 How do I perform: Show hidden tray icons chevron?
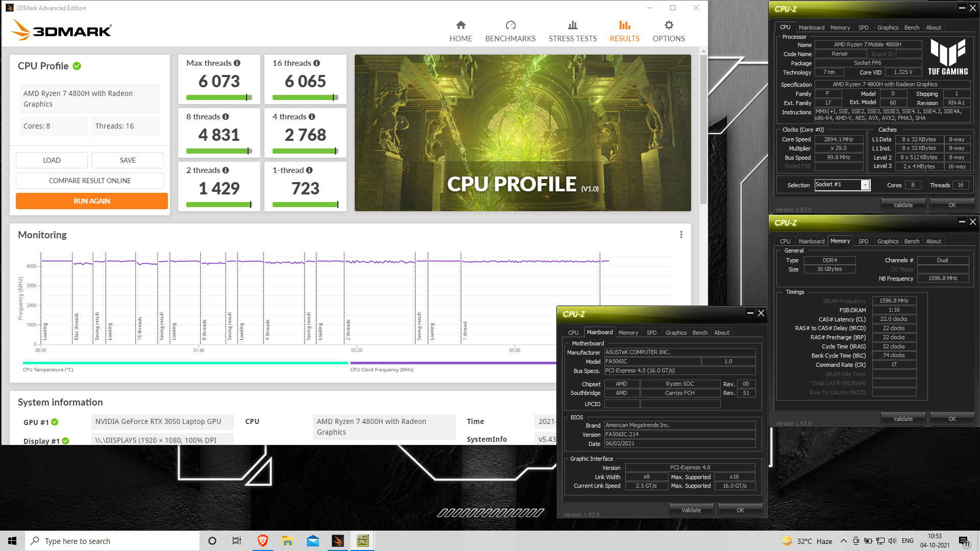pyautogui.click(x=843, y=541)
